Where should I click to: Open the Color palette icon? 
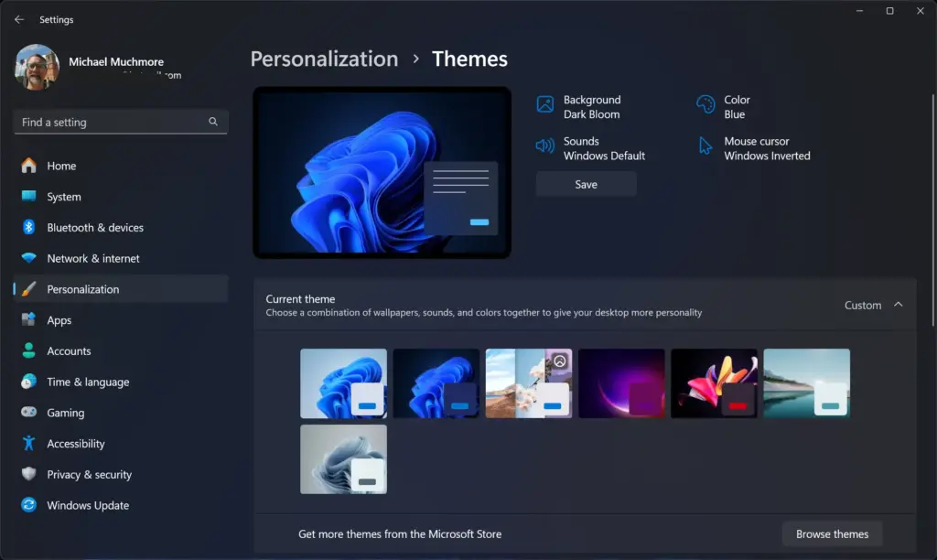[705, 104]
